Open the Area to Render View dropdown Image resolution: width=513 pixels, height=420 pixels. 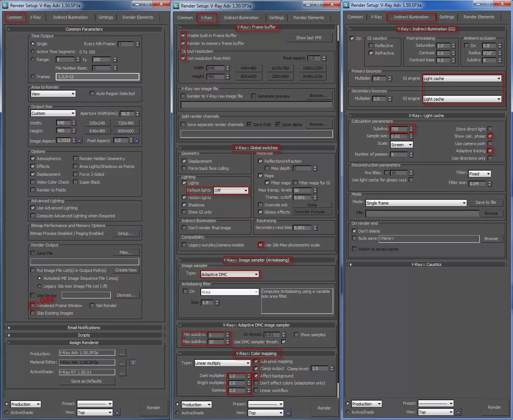pyautogui.click(x=53, y=94)
